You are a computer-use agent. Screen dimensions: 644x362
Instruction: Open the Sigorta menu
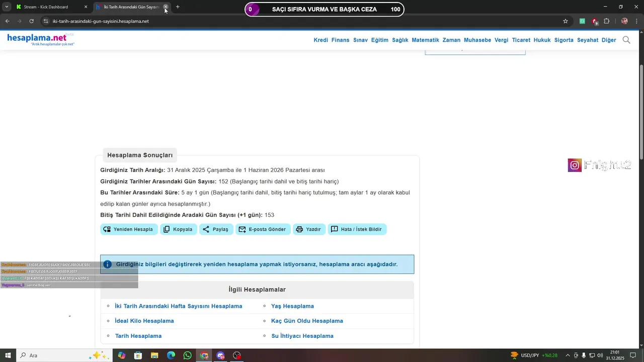click(x=564, y=40)
